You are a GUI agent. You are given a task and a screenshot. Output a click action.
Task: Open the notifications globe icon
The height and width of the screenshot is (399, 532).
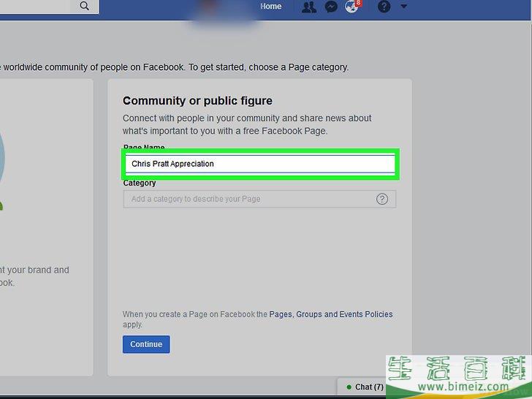[352, 7]
